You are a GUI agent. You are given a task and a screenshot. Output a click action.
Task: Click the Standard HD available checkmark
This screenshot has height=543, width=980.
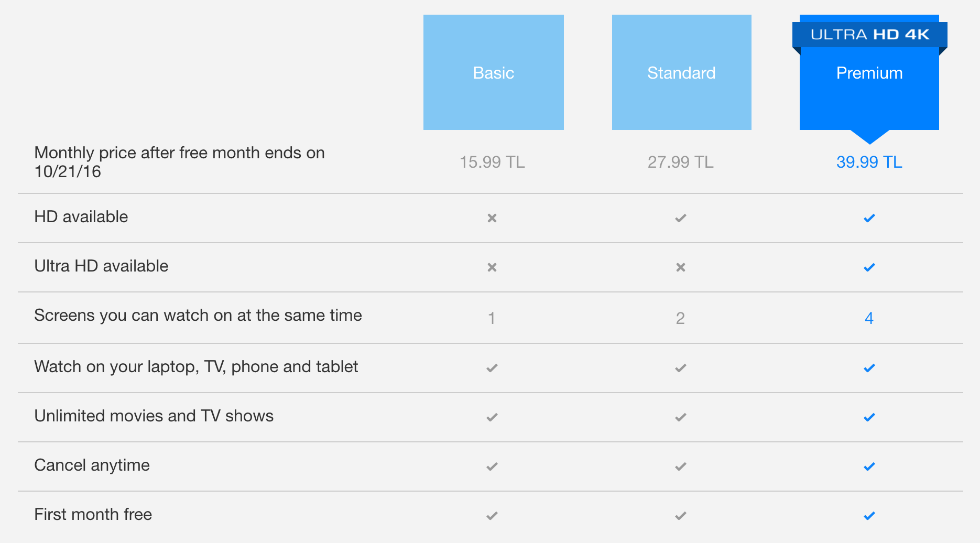click(x=681, y=218)
